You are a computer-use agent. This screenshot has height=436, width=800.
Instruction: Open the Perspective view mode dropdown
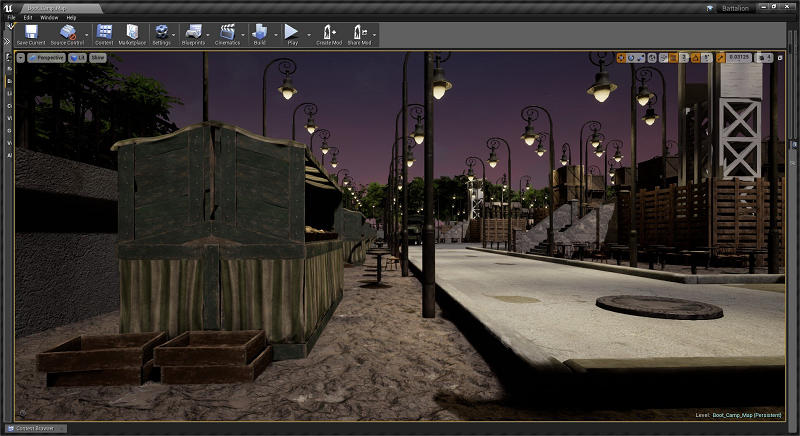pos(47,58)
